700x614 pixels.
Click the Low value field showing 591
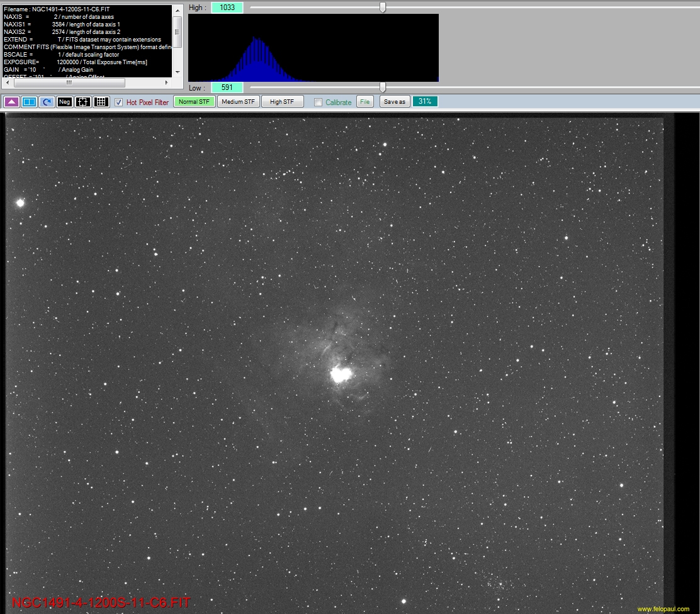227,87
